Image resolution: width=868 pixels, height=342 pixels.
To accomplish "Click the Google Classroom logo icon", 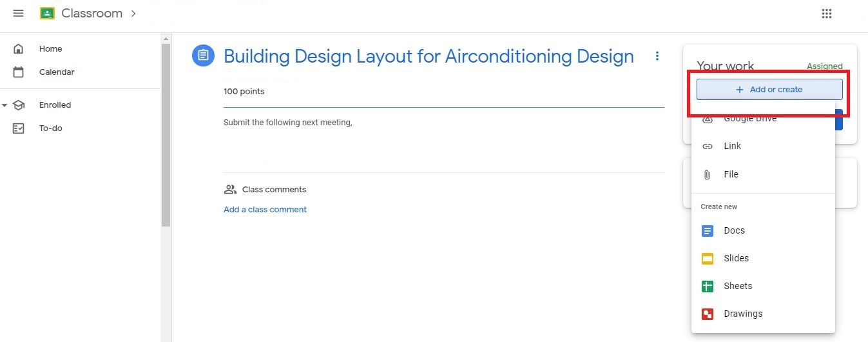I will click(x=47, y=14).
